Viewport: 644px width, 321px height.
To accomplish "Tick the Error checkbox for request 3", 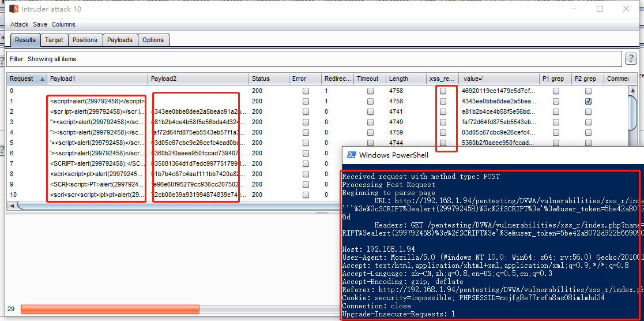I will point(306,122).
